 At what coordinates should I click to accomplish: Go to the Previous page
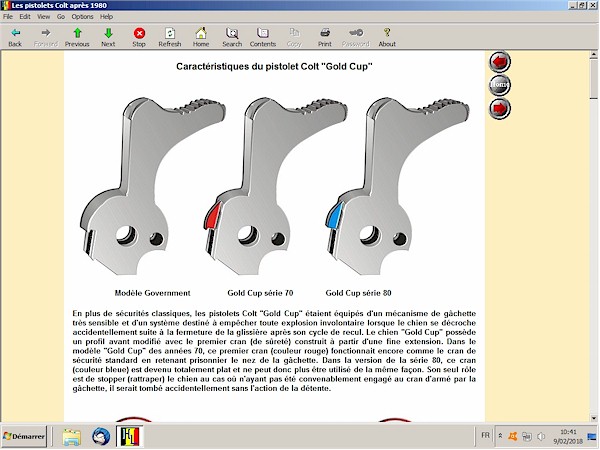77,37
